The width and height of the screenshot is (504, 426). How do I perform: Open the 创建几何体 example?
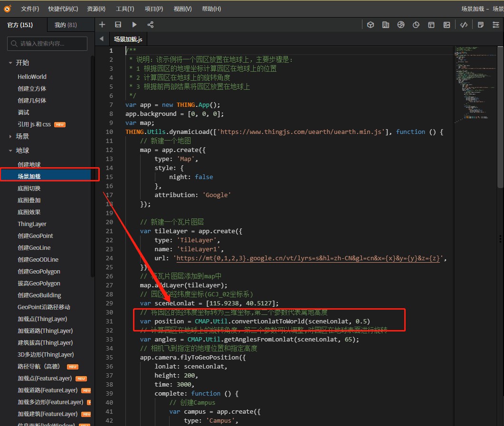32,100
